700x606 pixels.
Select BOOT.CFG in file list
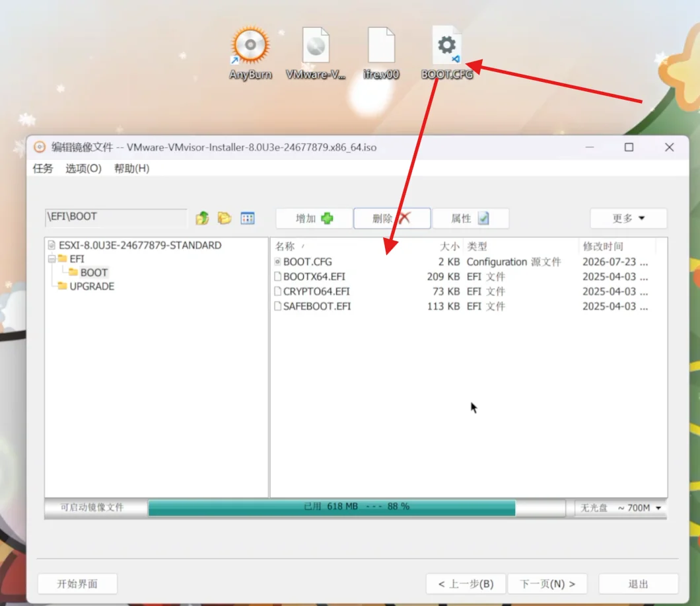pyautogui.click(x=307, y=262)
